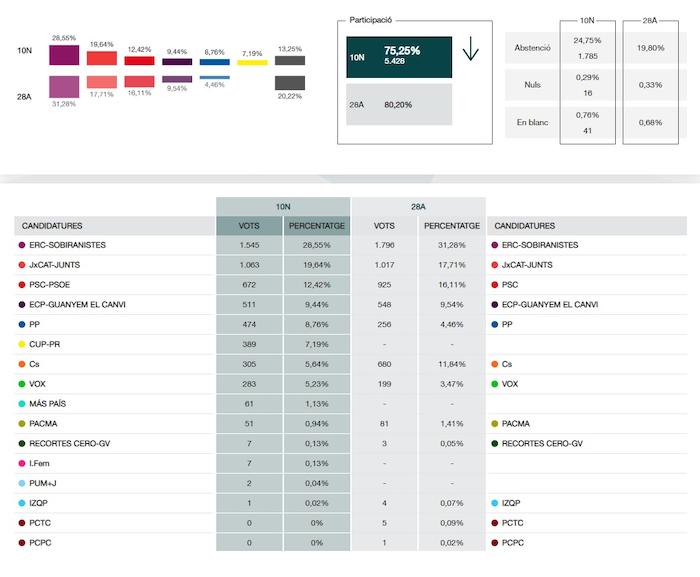Click the 0,07% percentage cell for IZQP
Viewport: 700px width, 577px height.
[452, 503]
